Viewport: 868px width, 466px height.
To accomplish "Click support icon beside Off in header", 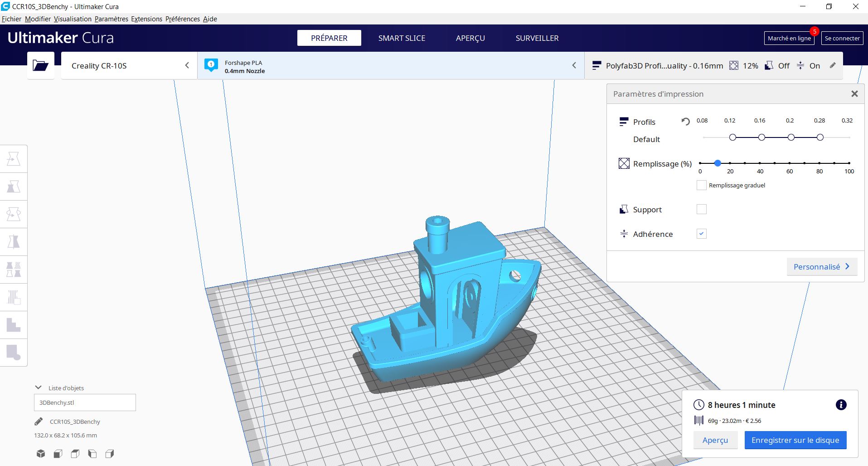I will point(769,65).
